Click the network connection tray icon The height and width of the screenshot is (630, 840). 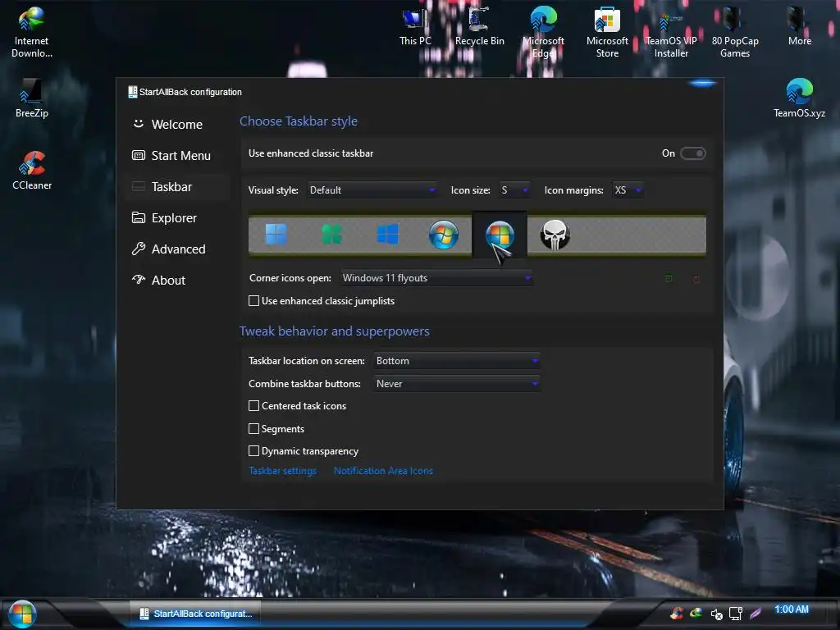coord(736,614)
